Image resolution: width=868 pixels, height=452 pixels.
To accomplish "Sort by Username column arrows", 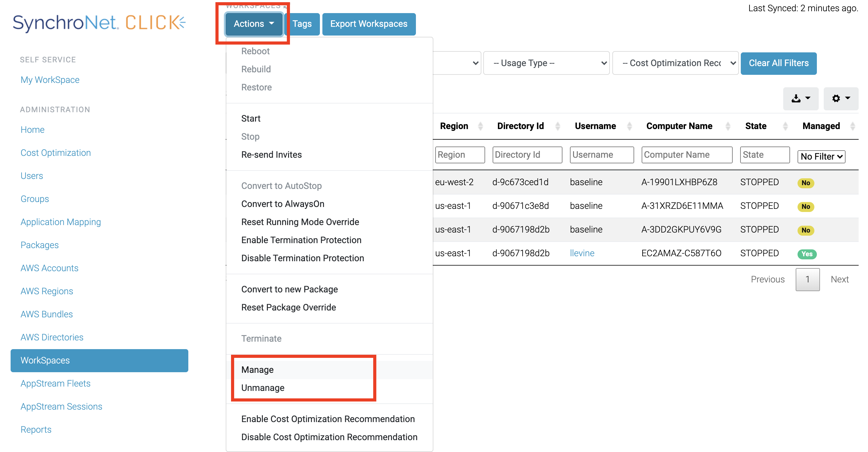I will coord(629,126).
